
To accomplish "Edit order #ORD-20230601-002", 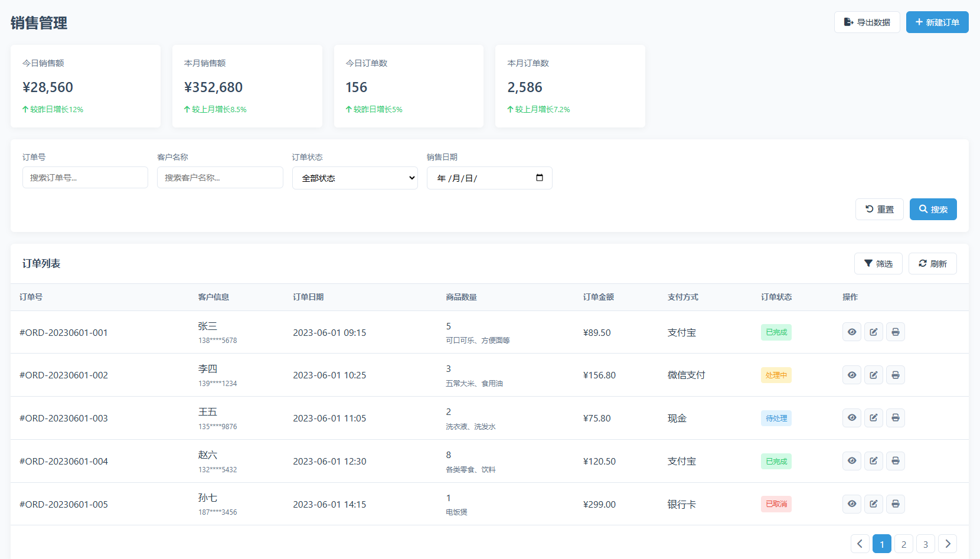I will coord(873,375).
